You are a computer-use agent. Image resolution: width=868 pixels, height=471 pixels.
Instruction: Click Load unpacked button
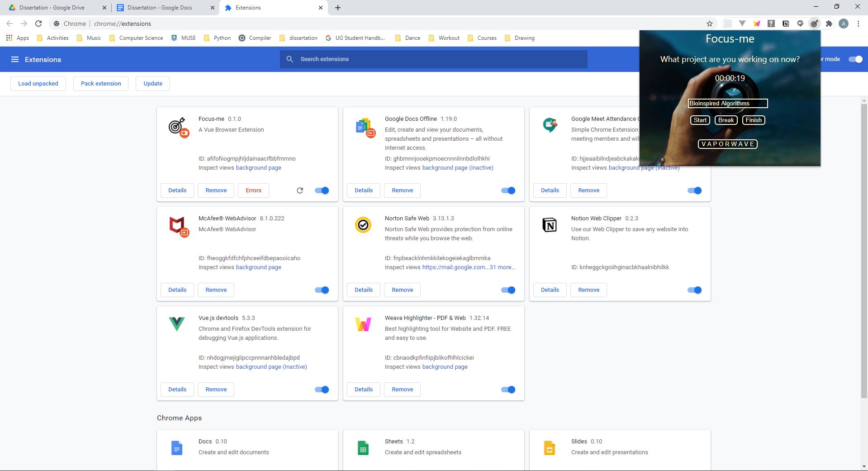coord(38,84)
